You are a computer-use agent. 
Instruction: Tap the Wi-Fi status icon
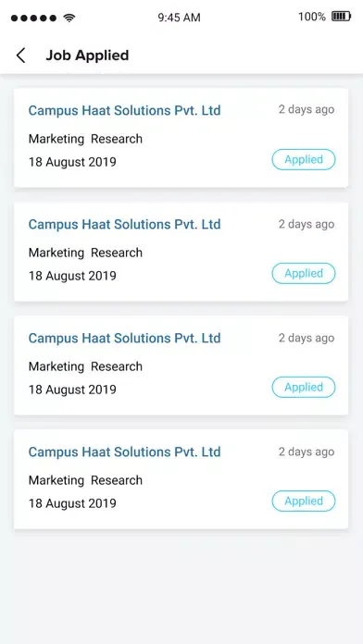click(69, 18)
